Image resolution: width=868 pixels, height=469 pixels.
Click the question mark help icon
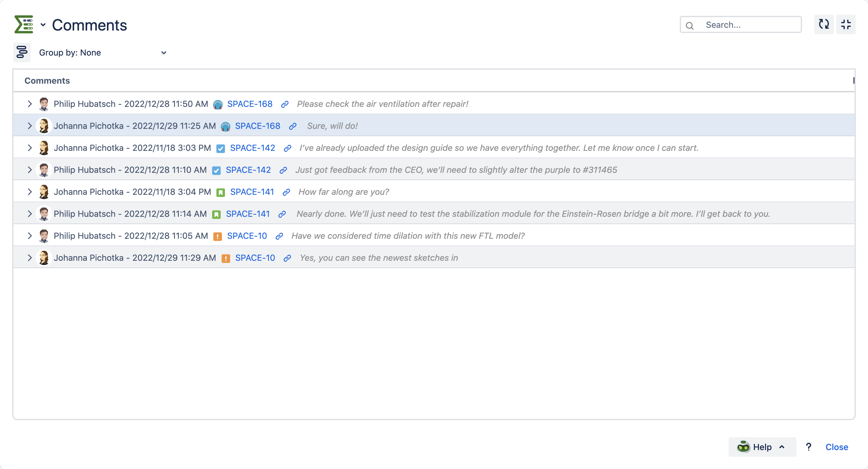808,447
